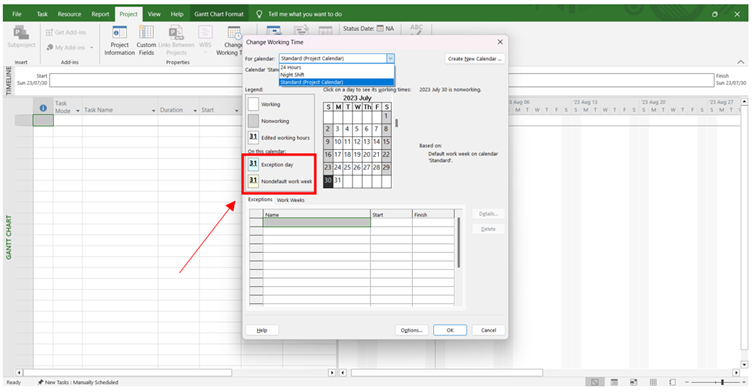The image size is (752, 392).
Task: Adjust the status bar zoom slider handle
Action: pos(722,382)
